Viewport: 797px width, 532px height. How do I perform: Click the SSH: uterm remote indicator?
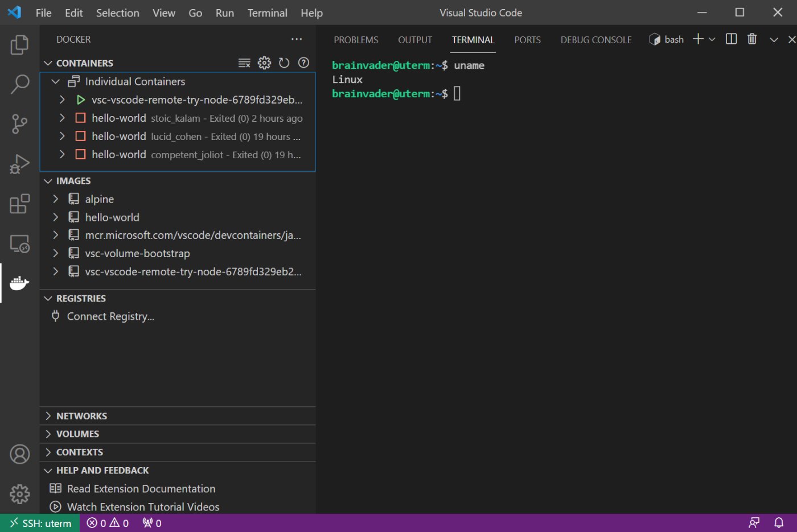[40, 523]
